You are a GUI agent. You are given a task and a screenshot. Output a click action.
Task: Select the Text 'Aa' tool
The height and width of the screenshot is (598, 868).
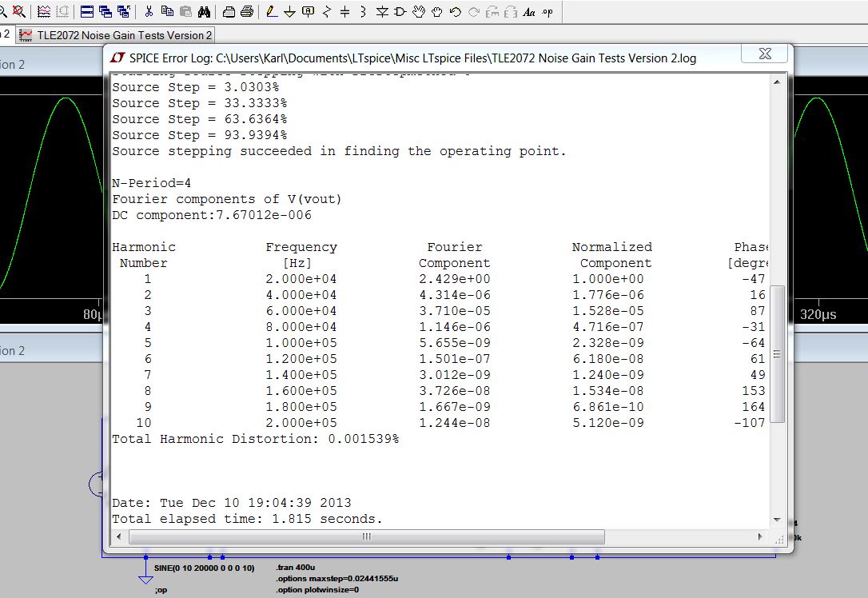click(528, 11)
